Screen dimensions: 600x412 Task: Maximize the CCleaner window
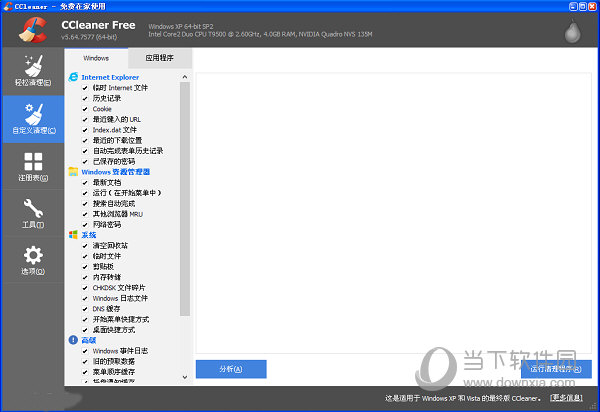click(x=582, y=6)
